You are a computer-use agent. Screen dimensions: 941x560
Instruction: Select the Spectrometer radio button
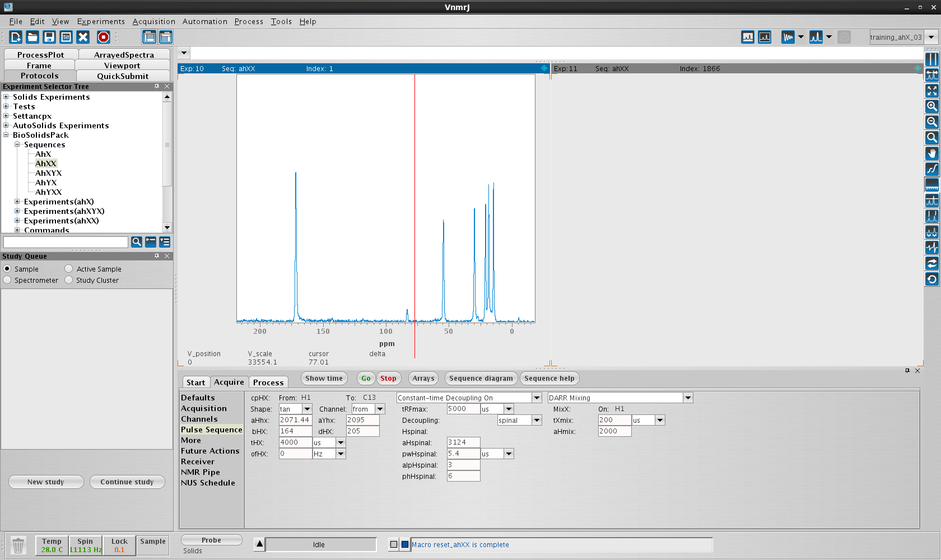pyautogui.click(x=7, y=280)
